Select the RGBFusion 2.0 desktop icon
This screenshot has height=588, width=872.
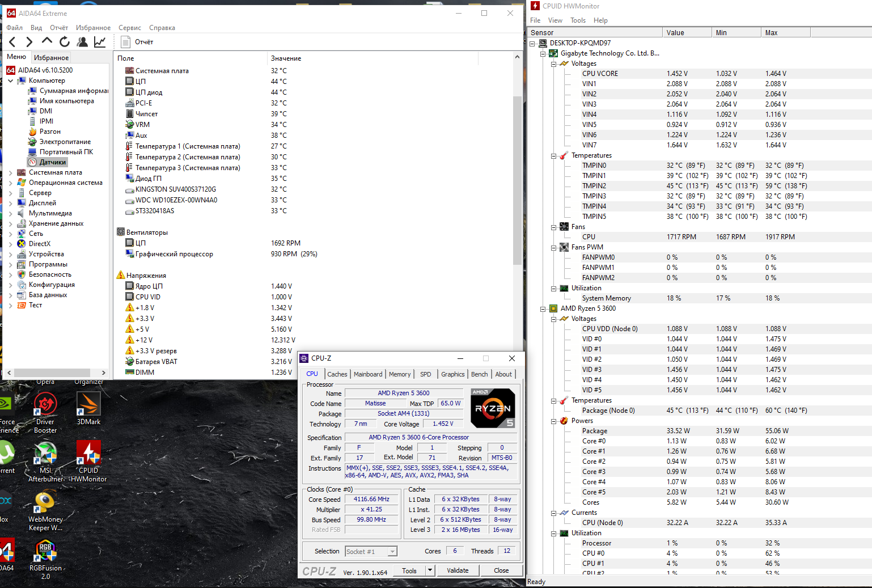[x=45, y=559]
